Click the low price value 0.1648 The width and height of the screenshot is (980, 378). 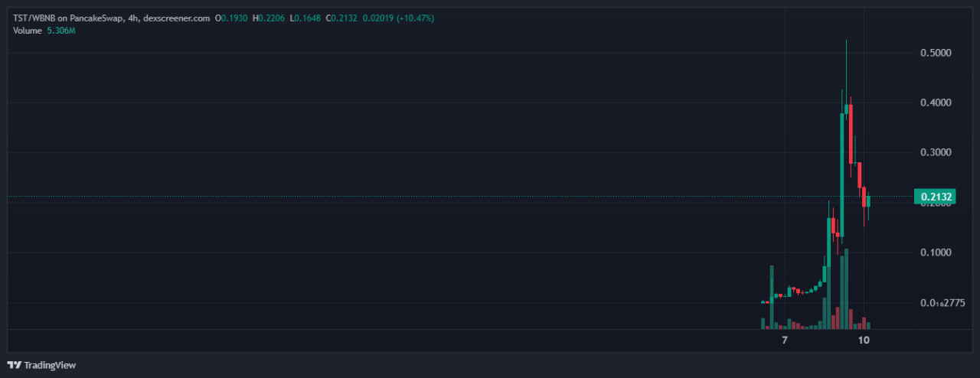[x=308, y=18]
